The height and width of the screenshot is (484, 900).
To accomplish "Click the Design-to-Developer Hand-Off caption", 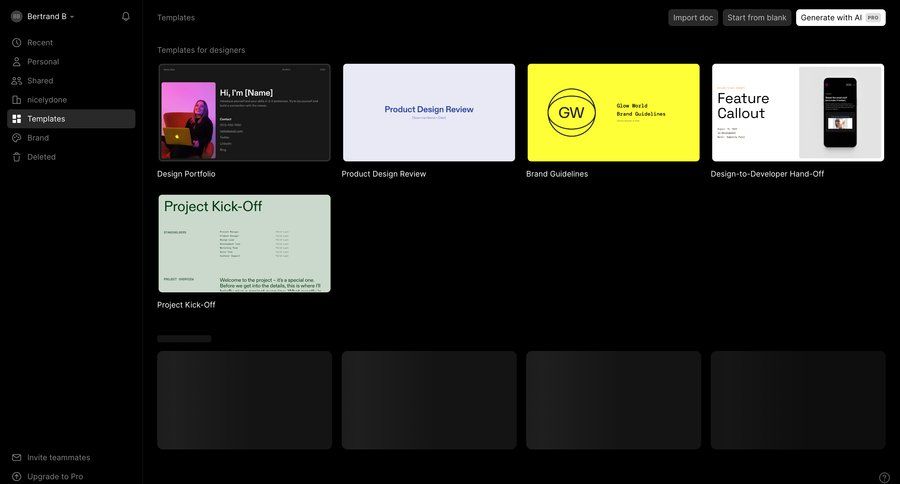I will (x=767, y=174).
